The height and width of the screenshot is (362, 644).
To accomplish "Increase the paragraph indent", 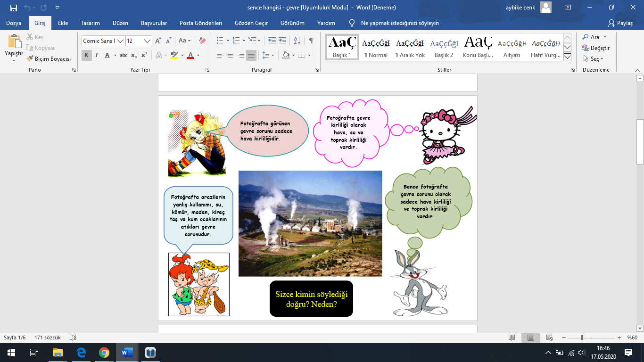I will 282,41.
